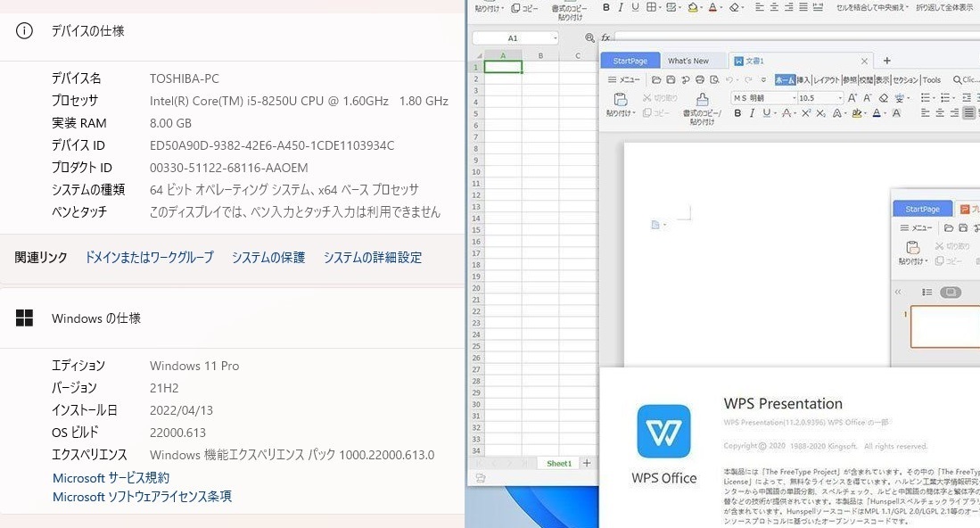
Task: Click the zoom magnifier next to the formula bar
Action: (x=589, y=38)
